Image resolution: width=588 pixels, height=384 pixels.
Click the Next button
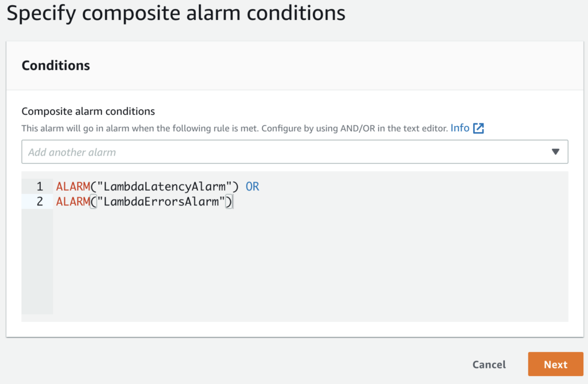(555, 364)
